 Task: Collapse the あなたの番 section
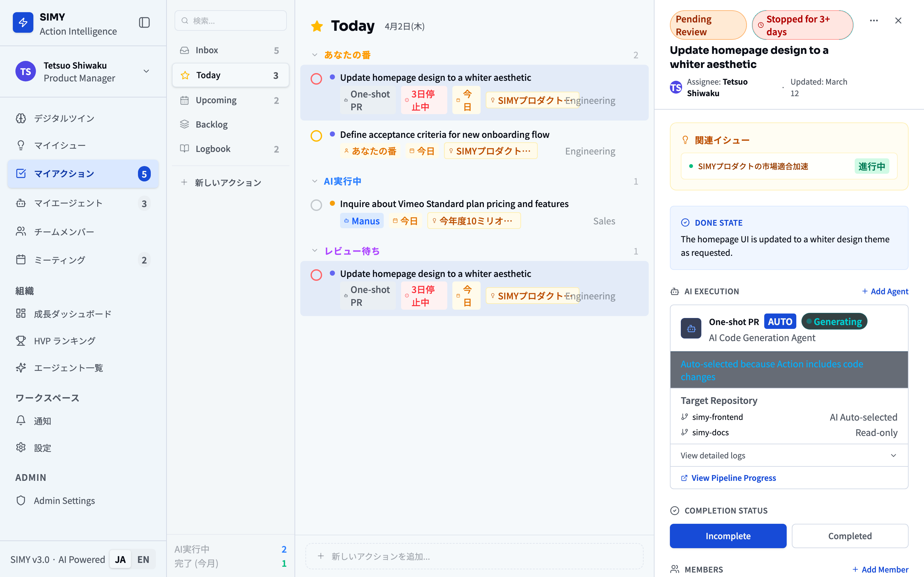pyautogui.click(x=314, y=55)
